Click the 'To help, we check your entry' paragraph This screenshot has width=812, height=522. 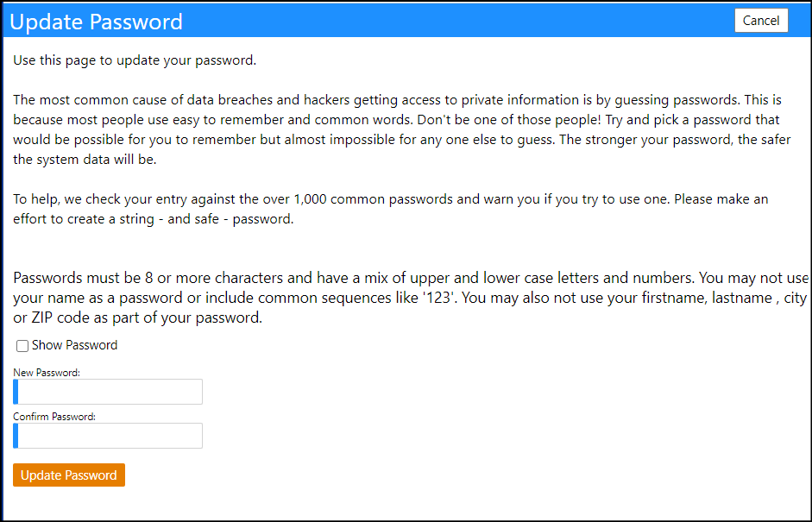click(390, 209)
